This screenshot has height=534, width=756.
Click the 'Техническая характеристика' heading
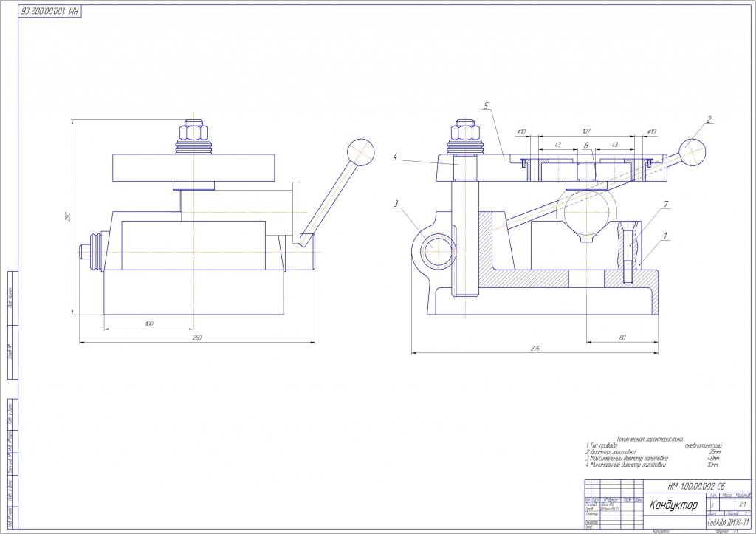coord(650,439)
